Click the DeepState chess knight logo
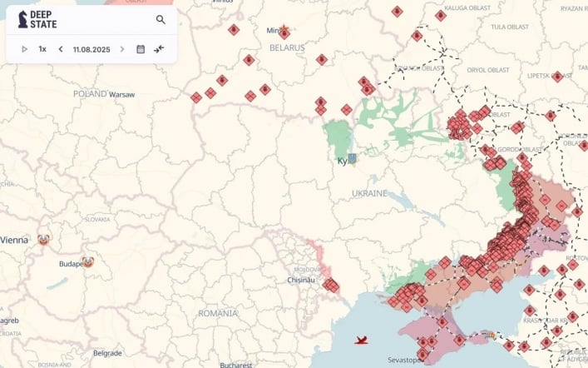Screen dimensions: 588x368 pyautogui.click(x=23, y=19)
